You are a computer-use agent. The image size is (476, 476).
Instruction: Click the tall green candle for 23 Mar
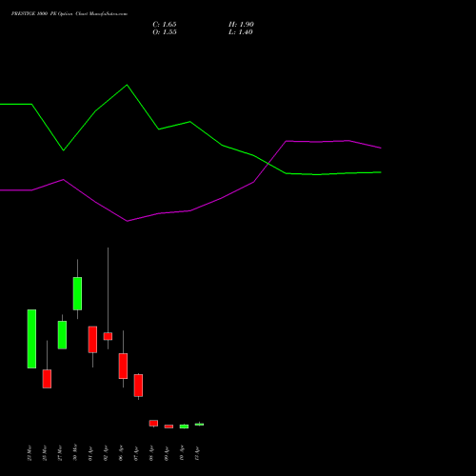coord(31,339)
